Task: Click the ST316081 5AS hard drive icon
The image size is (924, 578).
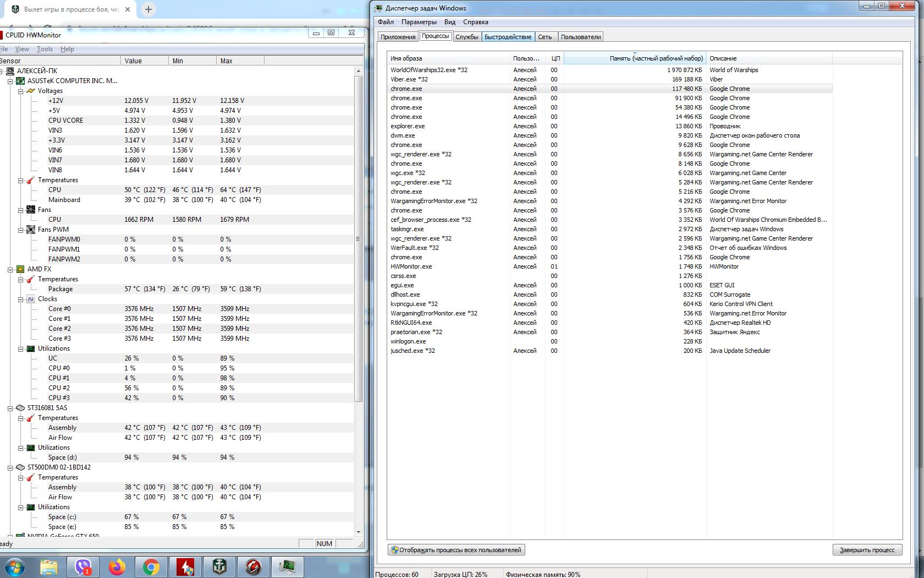Action: pos(20,408)
